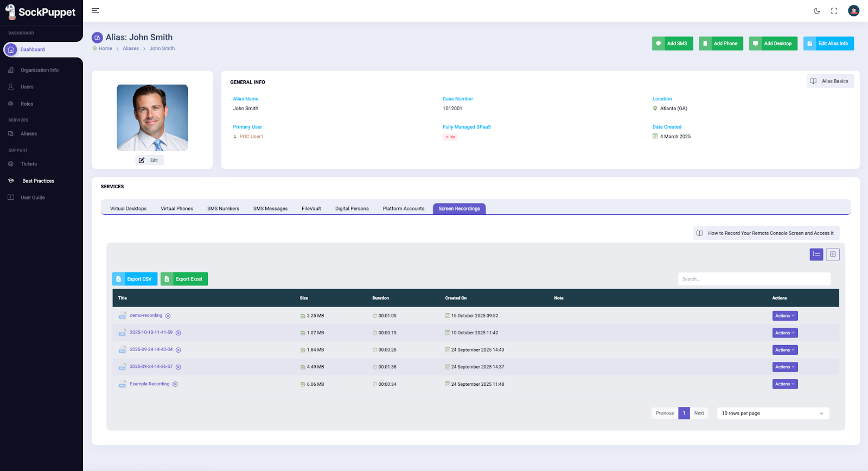Go to Aliases in the sidebar
Screen dimensions: 868x471
tap(29, 133)
